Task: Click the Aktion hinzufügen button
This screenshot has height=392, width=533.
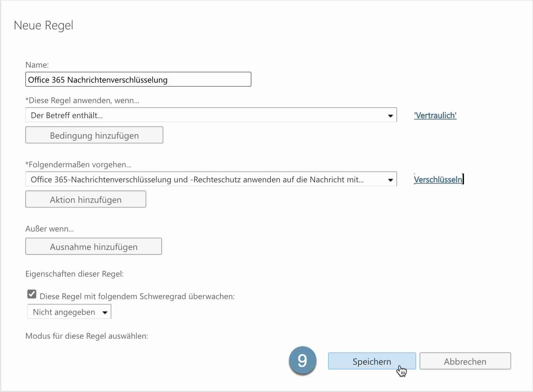Action: tap(86, 199)
